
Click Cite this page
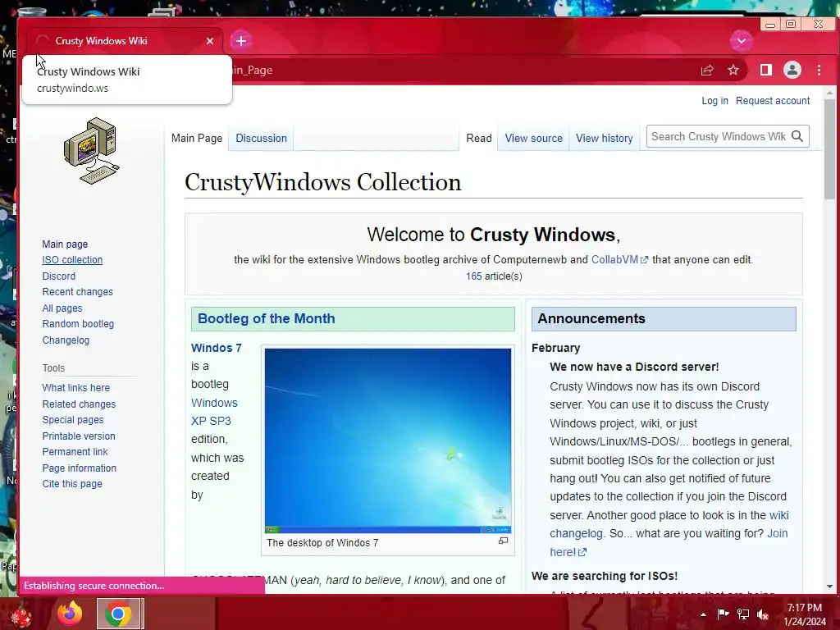[72, 484]
